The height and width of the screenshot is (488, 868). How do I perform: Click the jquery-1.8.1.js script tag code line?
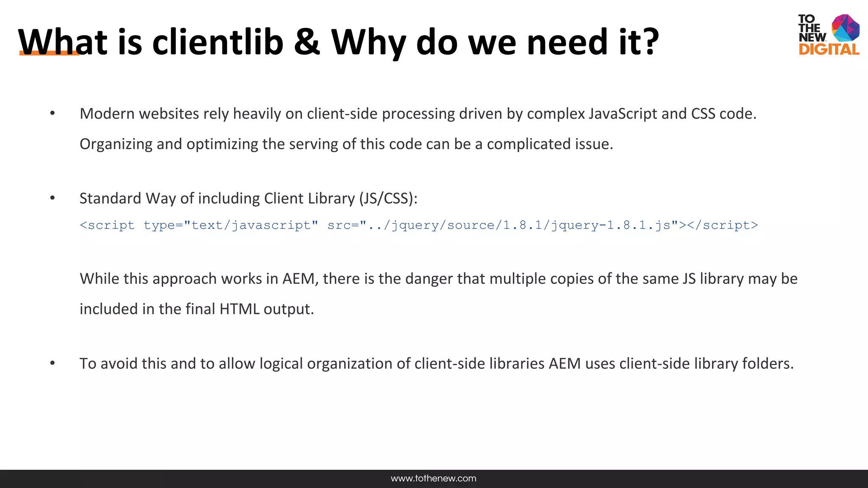pyautogui.click(x=419, y=225)
